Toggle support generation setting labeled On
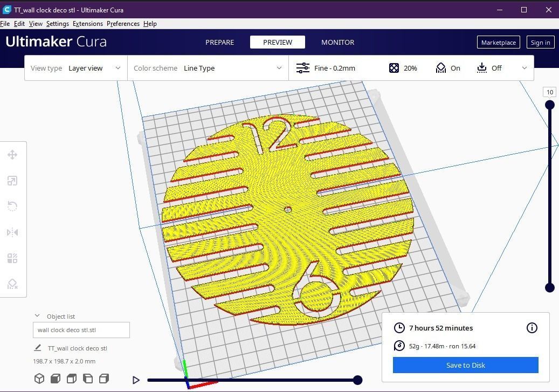 448,68
